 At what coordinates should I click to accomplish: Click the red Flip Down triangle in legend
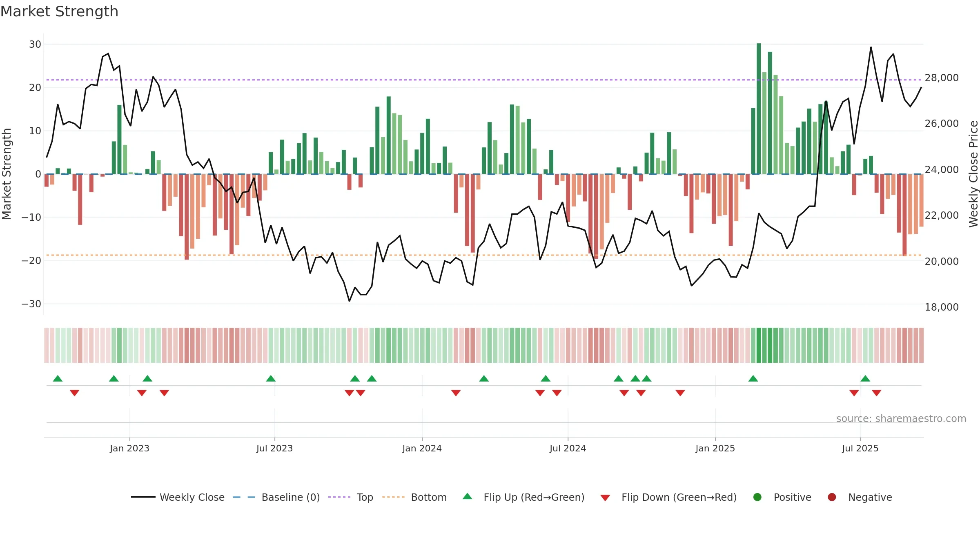pos(605,498)
